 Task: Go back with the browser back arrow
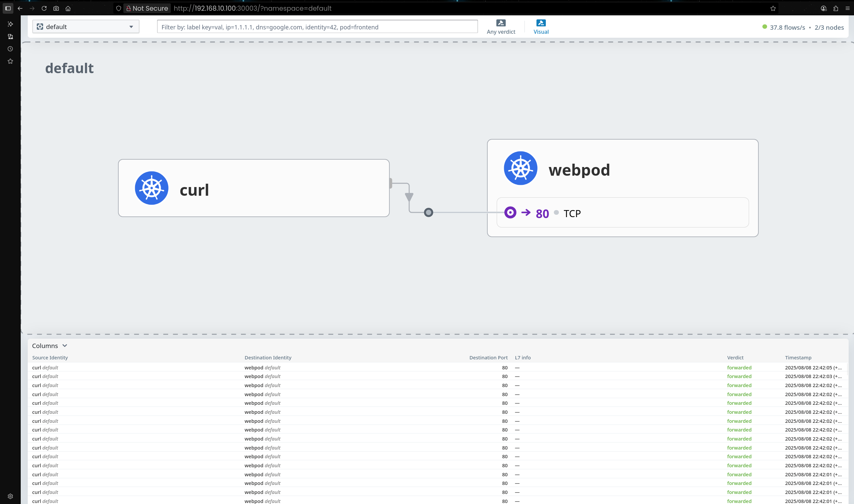pos(20,8)
